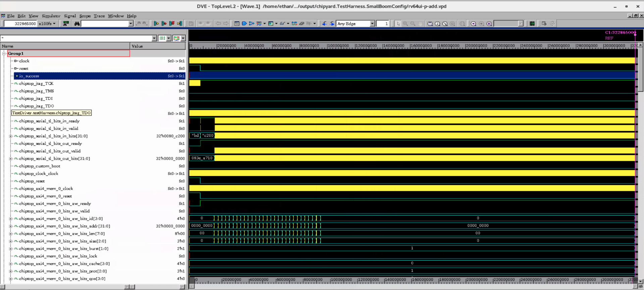Click the Name column header
This screenshot has height=290, width=644.
coord(65,46)
